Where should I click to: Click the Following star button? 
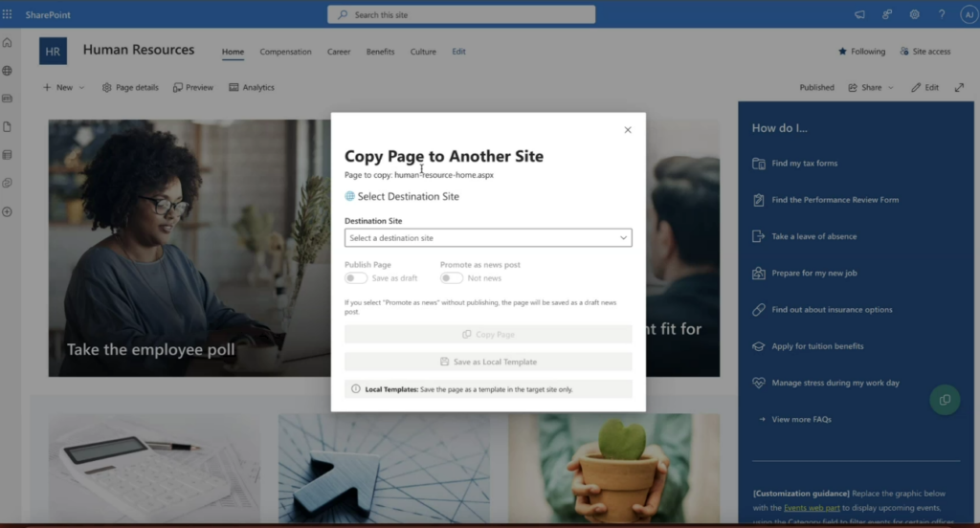[862, 52]
